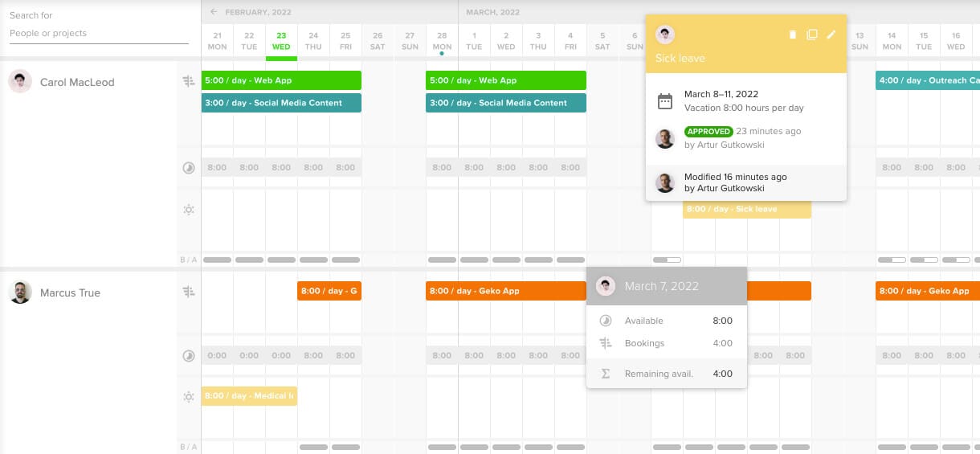Select the 21 MON date column header

tap(217, 41)
